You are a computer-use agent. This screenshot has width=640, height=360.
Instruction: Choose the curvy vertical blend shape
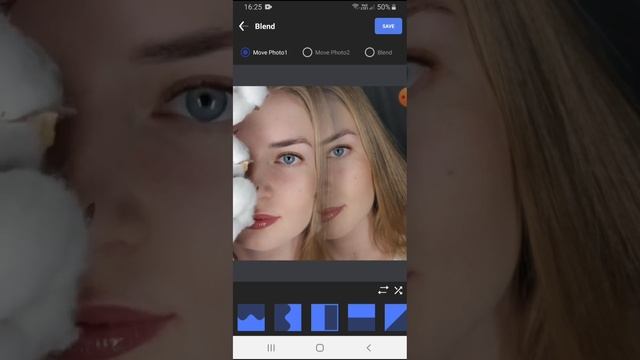(288, 317)
